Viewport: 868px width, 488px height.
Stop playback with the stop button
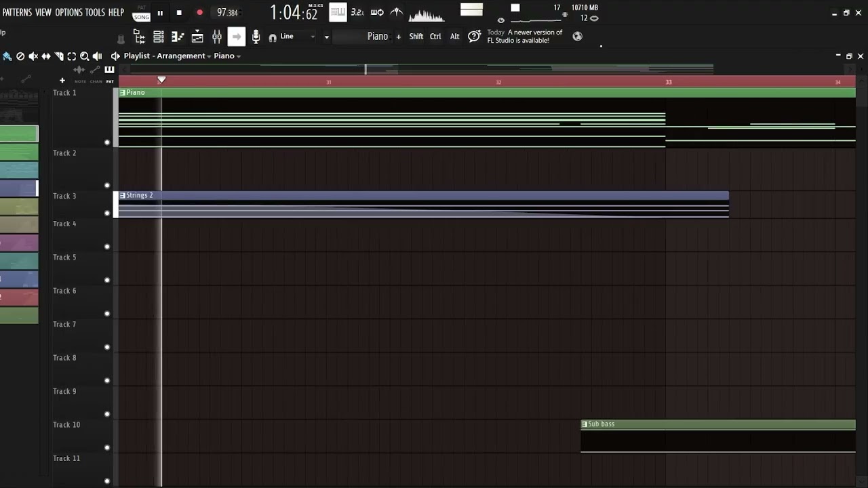(x=179, y=13)
